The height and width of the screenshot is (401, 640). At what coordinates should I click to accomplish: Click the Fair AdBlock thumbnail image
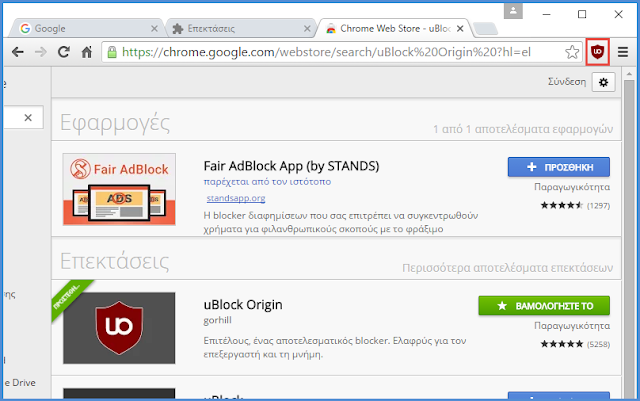click(119, 189)
